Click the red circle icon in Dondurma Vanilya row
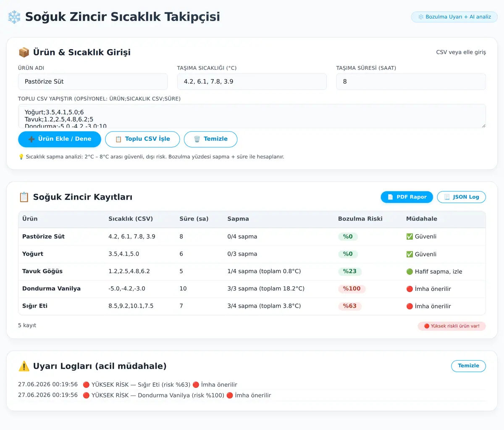This screenshot has height=430, width=504. (409, 289)
